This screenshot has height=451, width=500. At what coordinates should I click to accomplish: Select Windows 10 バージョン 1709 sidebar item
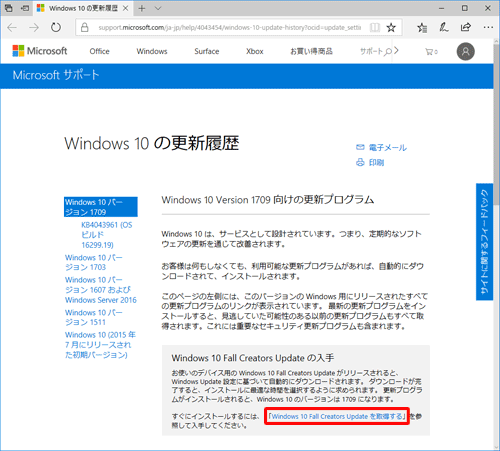(101, 207)
